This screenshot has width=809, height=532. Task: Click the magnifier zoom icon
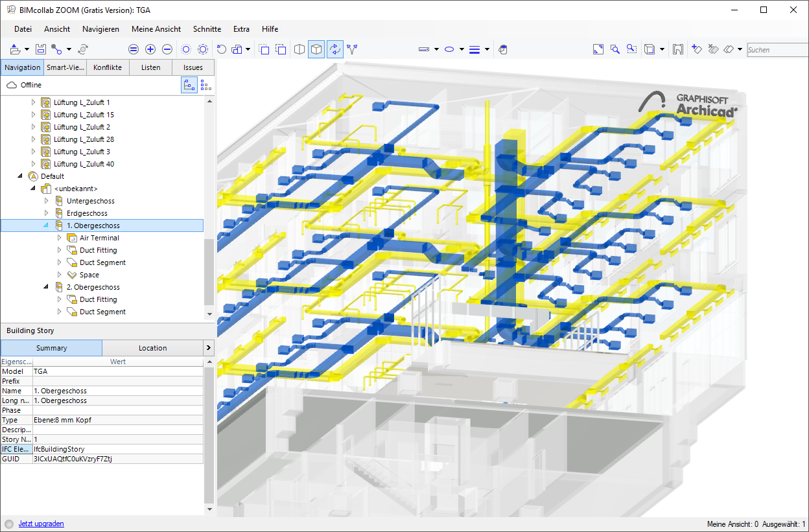(x=615, y=49)
